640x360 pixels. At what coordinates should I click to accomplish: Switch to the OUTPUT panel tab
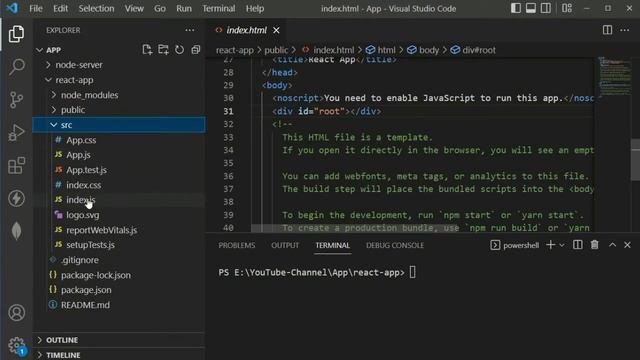click(x=285, y=245)
